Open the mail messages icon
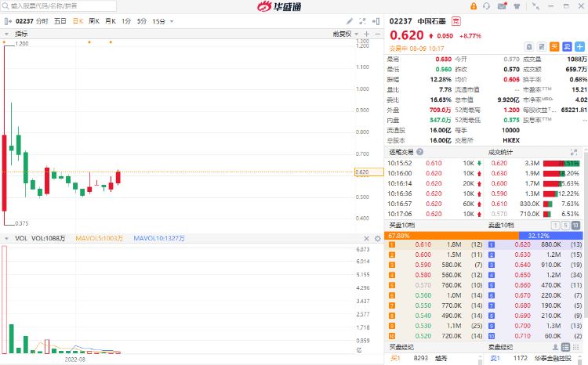 [x=502, y=6]
